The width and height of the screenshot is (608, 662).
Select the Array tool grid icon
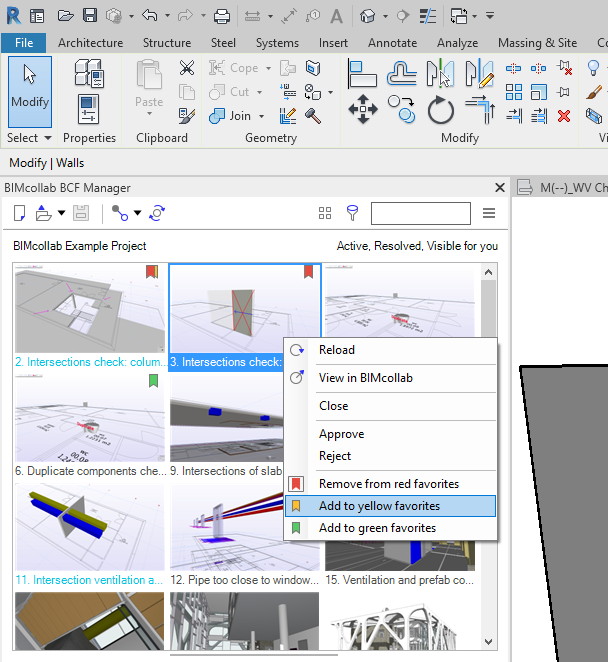point(513,92)
